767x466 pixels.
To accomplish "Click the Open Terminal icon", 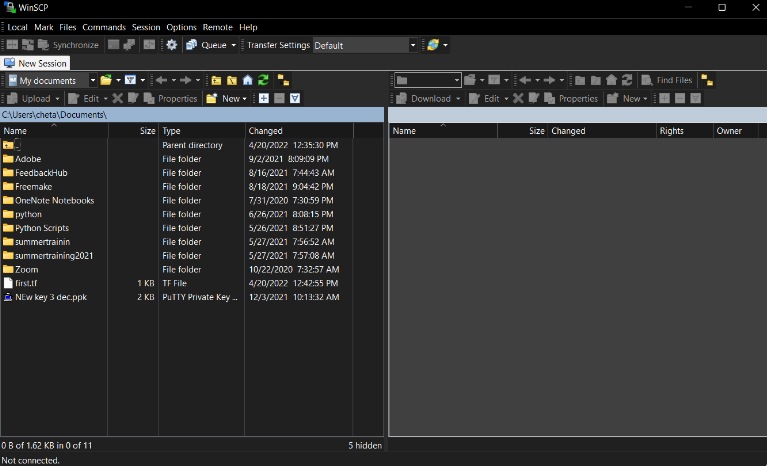I will (113, 45).
